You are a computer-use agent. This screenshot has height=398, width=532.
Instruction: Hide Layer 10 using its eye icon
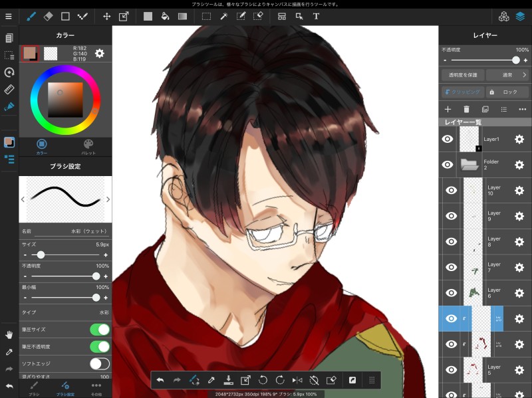tap(451, 190)
